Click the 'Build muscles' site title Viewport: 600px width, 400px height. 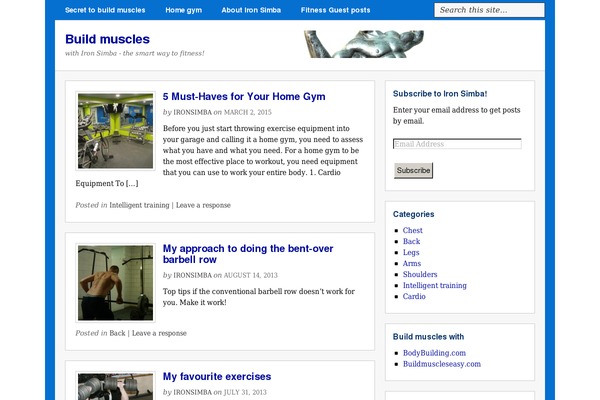107,39
